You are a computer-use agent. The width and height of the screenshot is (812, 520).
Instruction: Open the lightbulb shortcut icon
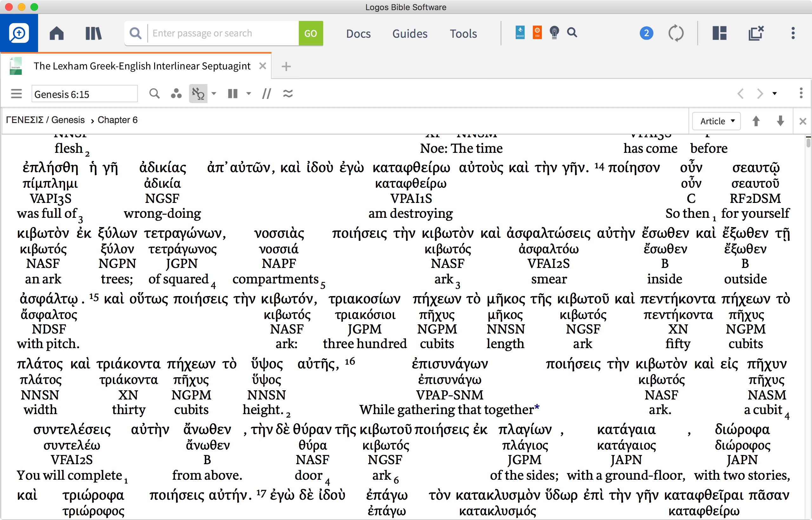(x=554, y=32)
